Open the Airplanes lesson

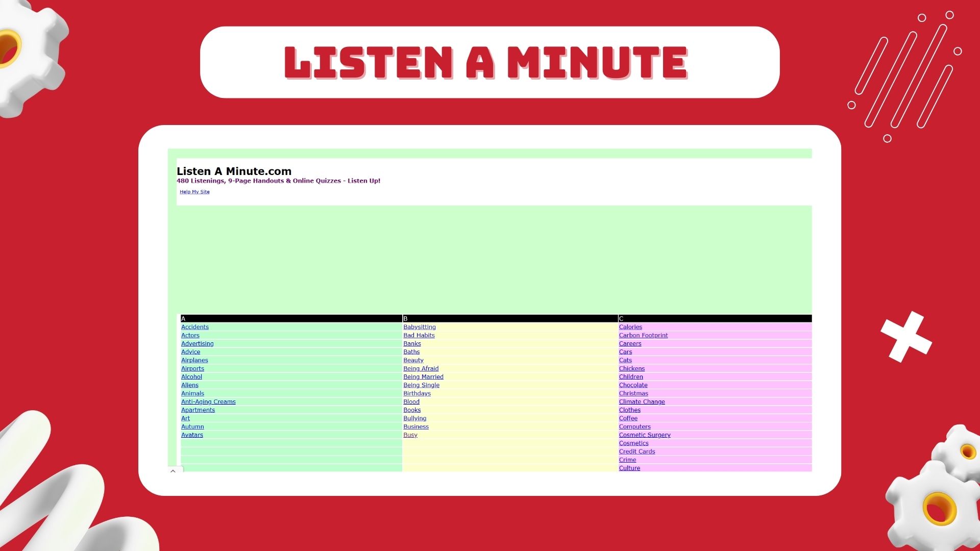tap(194, 360)
